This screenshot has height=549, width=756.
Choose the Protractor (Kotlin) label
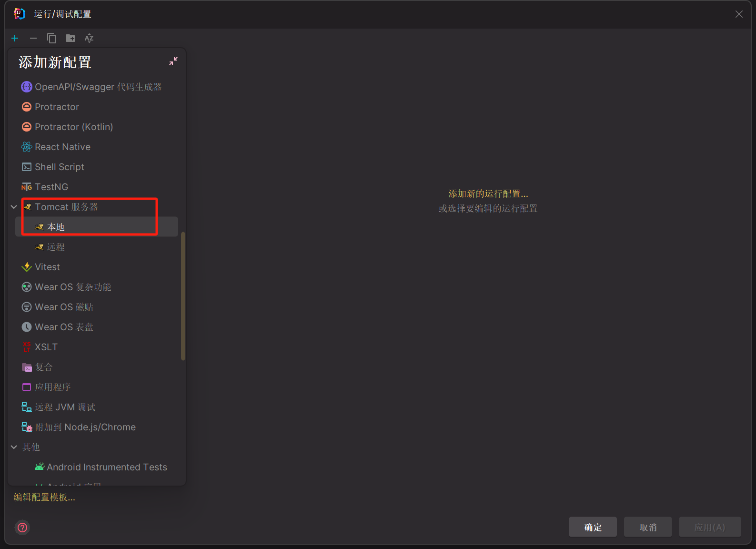[74, 127]
